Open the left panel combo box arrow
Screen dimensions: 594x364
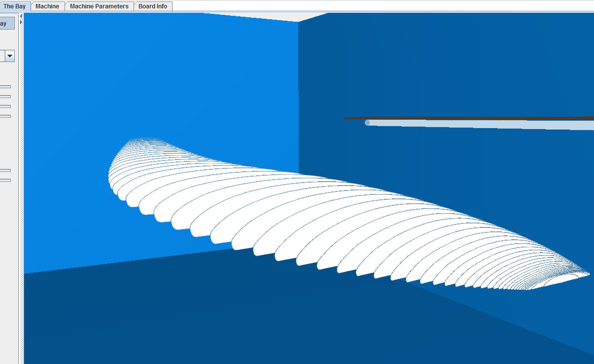9,56
